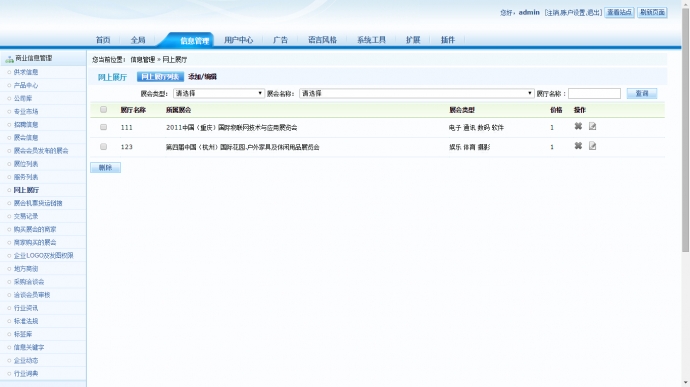Image resolution: width=690 pixels, height=387 pixels.
Task: Click the 帐户设置 link in the header
Action: (573, 13)
